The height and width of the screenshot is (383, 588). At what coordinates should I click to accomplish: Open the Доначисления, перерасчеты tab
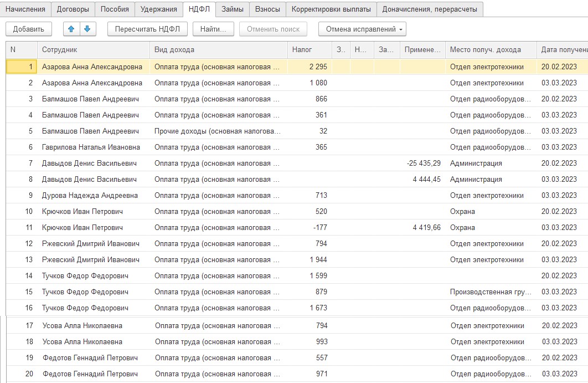430,9
